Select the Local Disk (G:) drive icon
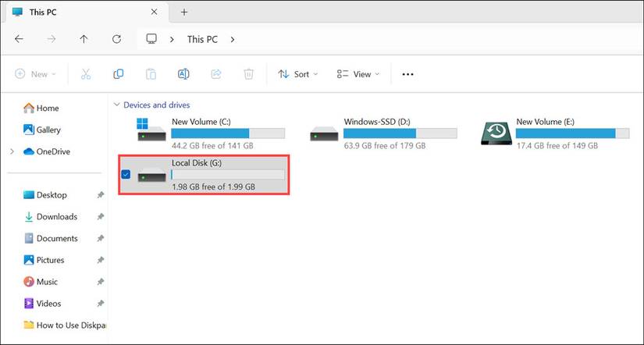Viewport: 644px width, 345px height. tap(151, 175)
